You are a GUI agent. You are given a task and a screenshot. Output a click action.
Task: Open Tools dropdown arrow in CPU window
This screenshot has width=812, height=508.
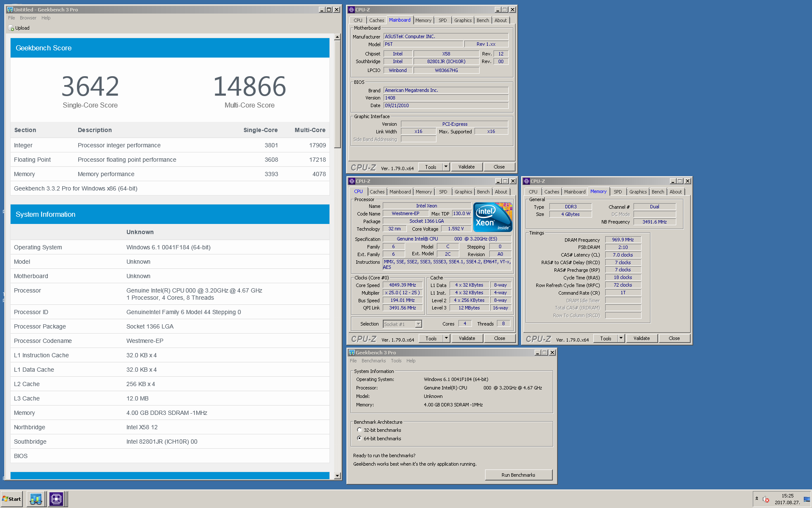pyautogui.click(x=446, y=338)
